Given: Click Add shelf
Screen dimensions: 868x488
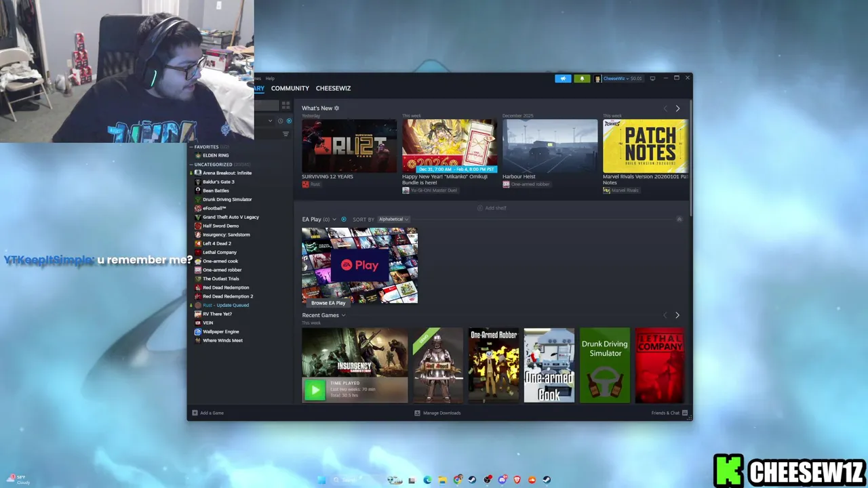Looking at the screenshot, I should (492, 208).
